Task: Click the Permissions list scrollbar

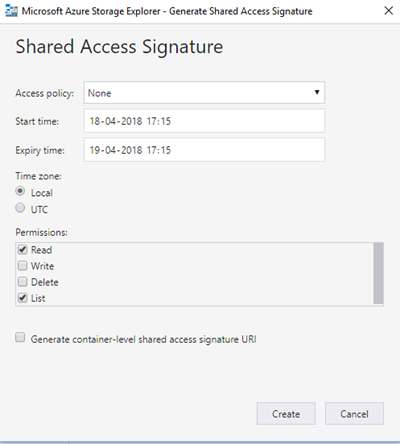Action: pyautogui.click(x=378, y=273)
